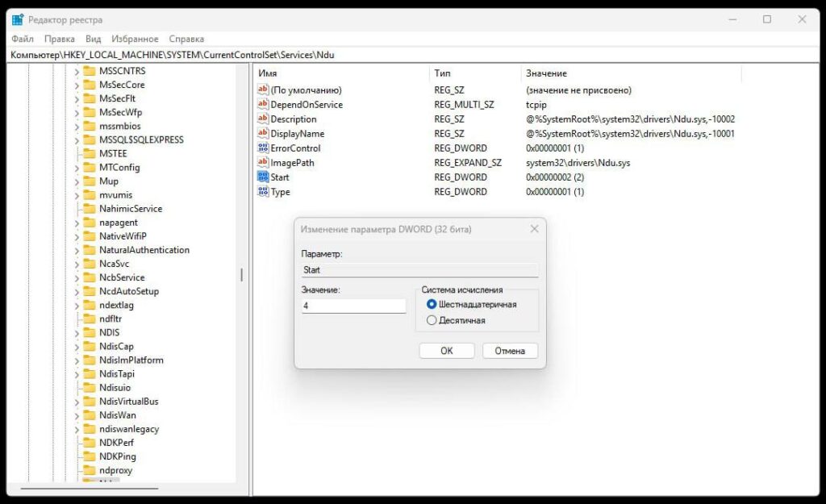Click the NdisWan folder icon

[x=90, y=415]
